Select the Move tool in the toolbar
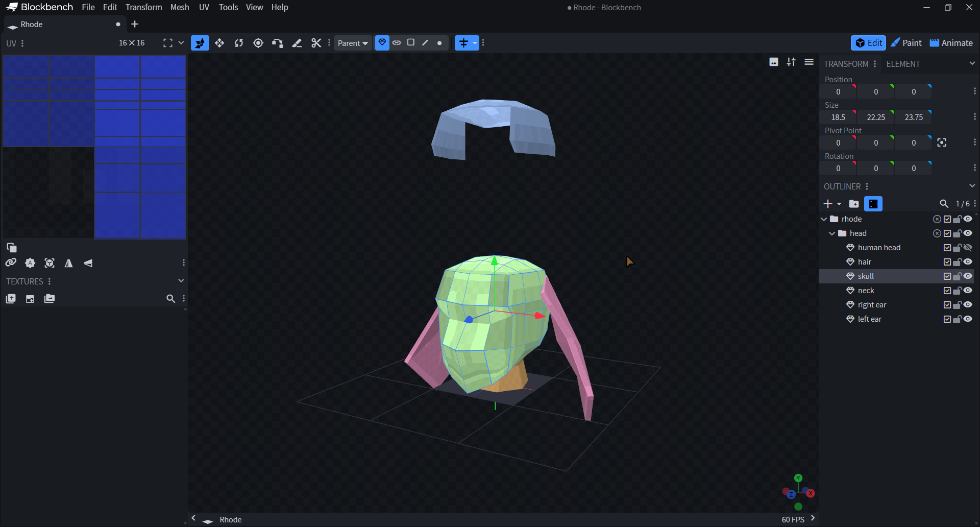The height and width of the screenshot is (527, 980). (x=219, y=43)
